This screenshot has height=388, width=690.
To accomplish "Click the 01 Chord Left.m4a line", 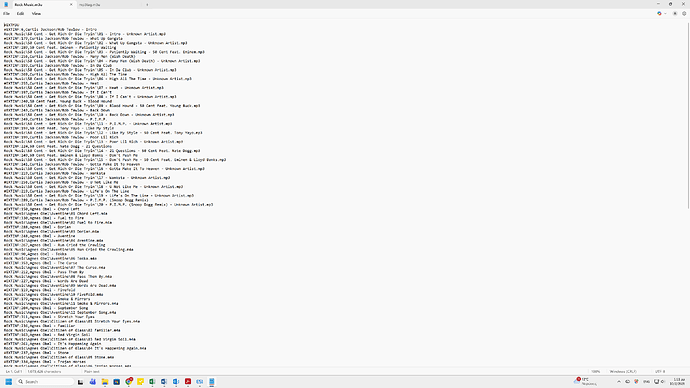I will [55, 213].
